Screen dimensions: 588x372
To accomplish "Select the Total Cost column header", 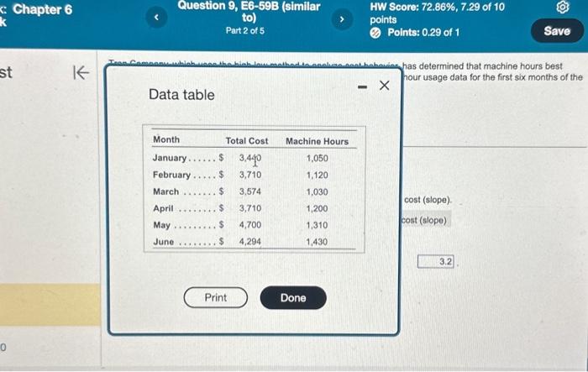I will tap(247, 141).
